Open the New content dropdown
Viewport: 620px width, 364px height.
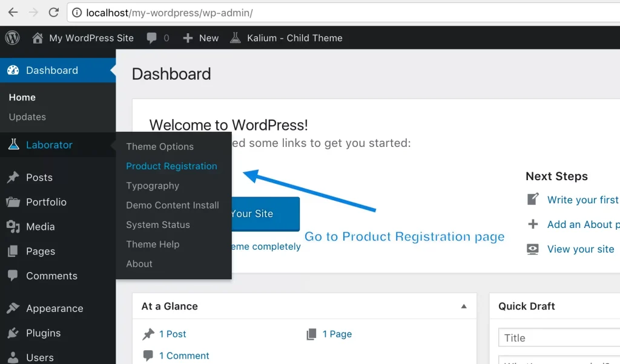click(200, 38)
